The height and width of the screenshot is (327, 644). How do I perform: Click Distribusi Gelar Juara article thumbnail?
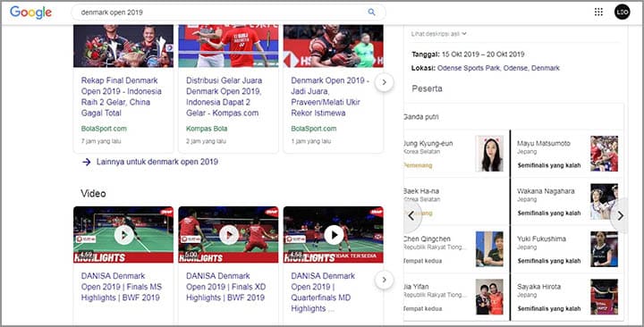click(x=228, y=46)
